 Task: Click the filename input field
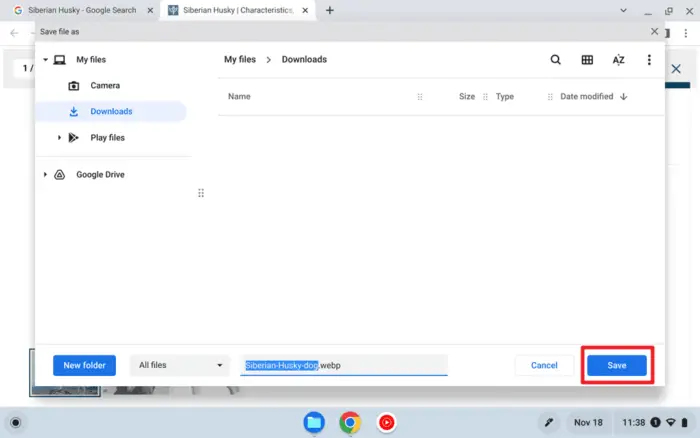[x=344, y=365]
